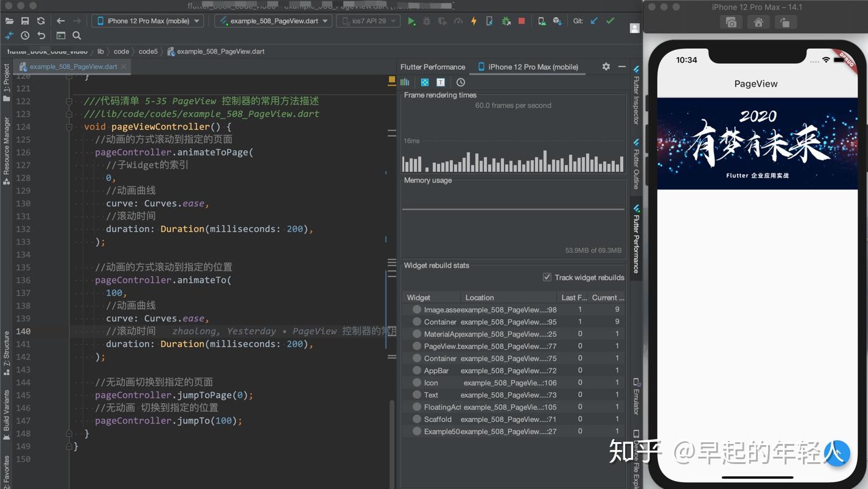Click the camera screenshot icon in the simulator
The height and width of the screenshot is (489, 868).
pos(730,22)
